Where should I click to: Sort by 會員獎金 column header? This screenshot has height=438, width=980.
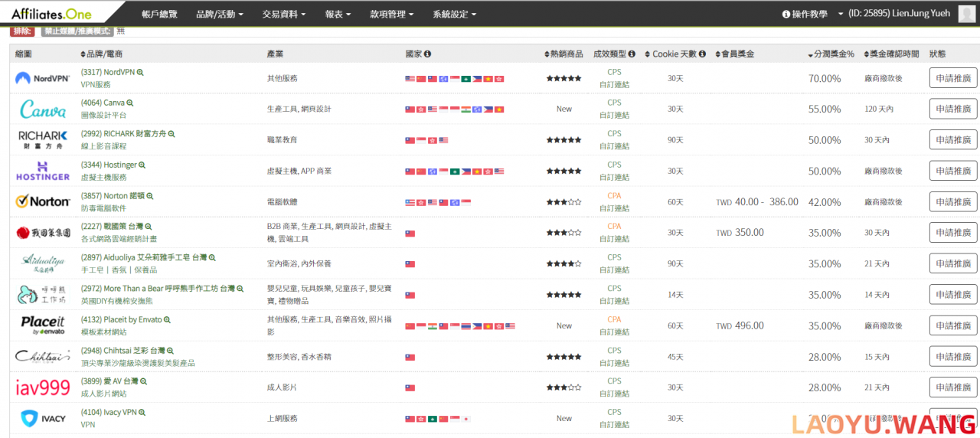coord(734,54)
